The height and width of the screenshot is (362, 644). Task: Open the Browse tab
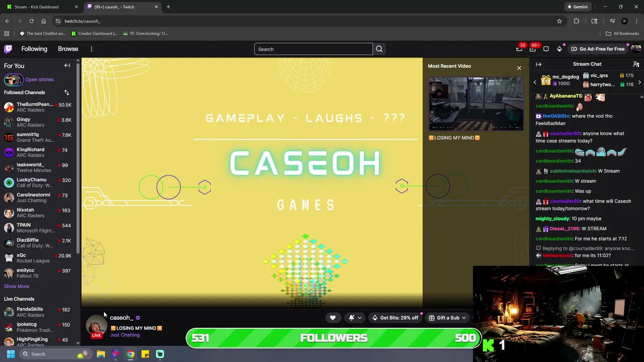(x=68, y=49)
